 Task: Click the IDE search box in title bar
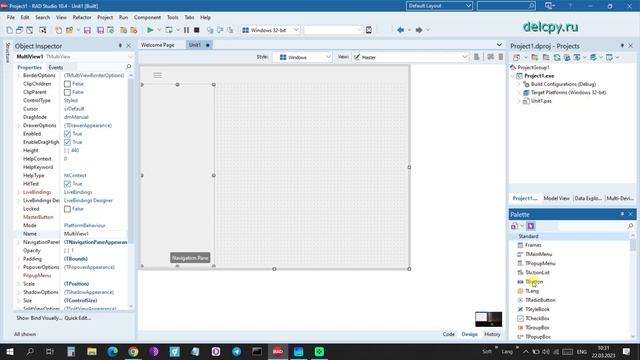click(x=506, y=6)
